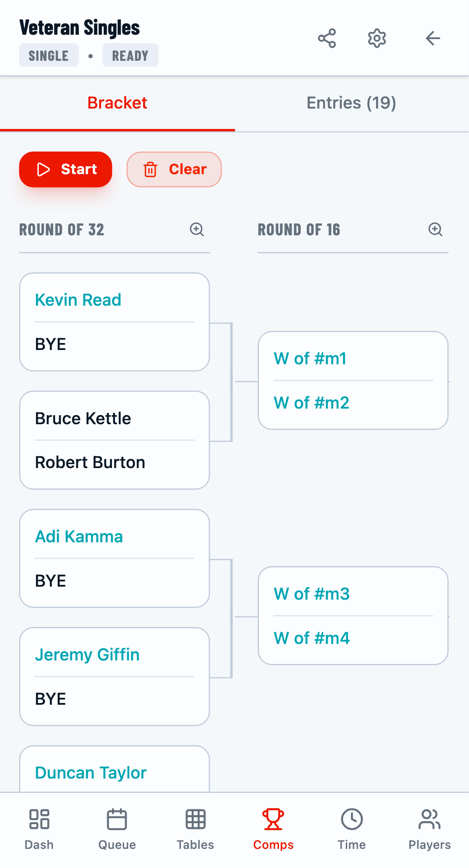The height and width of the screenshot is (868, 469).
Task: Select the Kevin Read versus BYE match
Action: [114, 321]
